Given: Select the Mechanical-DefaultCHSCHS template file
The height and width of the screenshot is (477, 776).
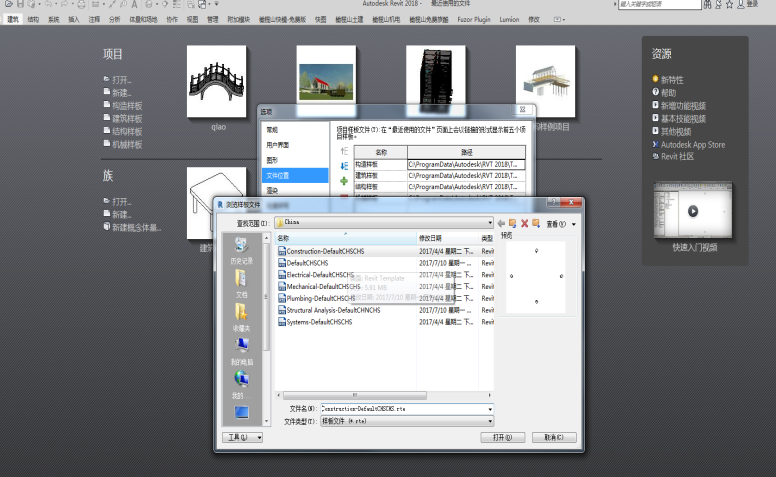Looking at the screenshot, I should tap(319, 286).
